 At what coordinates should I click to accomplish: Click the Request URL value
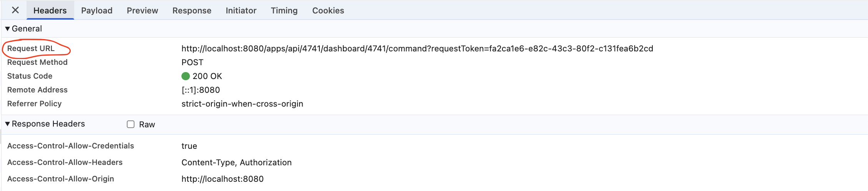[x=417, y=49]
